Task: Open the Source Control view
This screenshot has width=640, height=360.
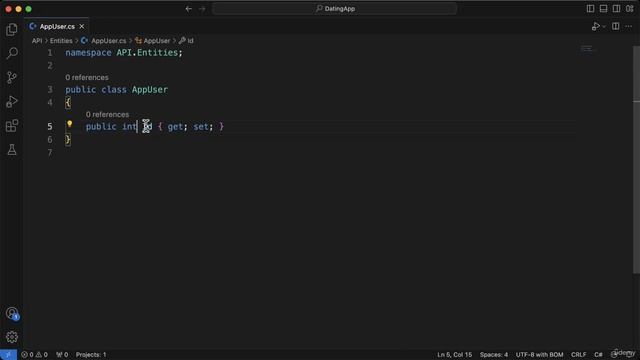Action: (12, 77)
